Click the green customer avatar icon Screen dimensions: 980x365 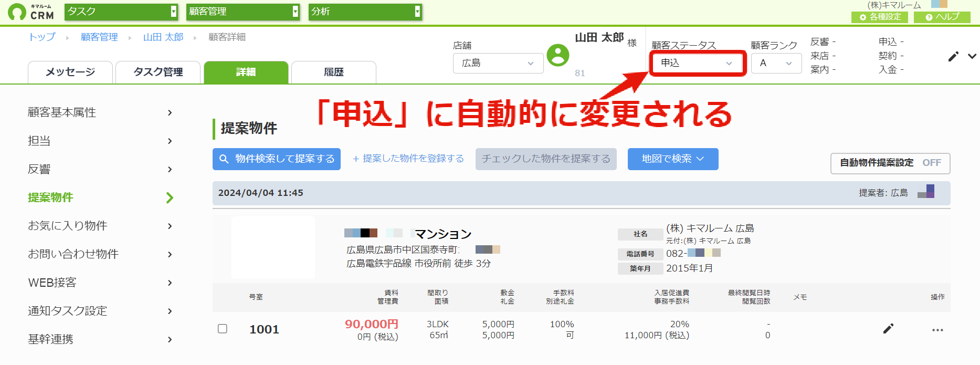click(x=558, y=55)
